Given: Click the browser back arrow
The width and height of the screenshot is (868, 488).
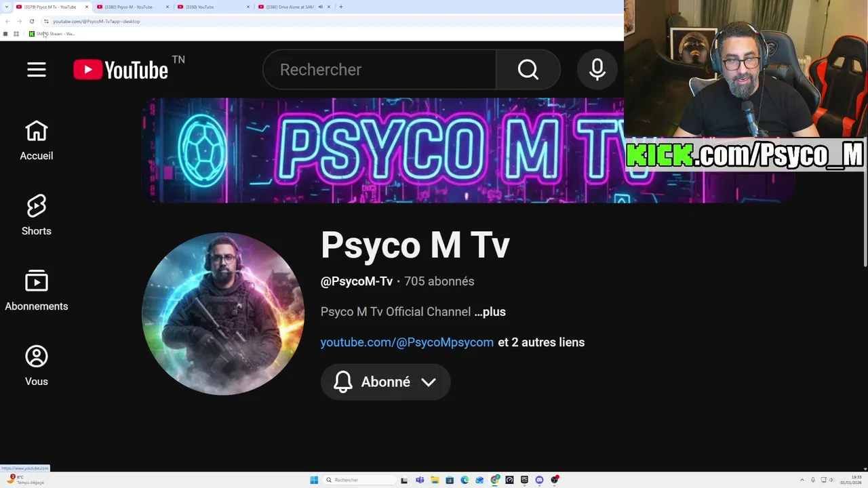Looking at the screenshot, I should coord(7,21).
